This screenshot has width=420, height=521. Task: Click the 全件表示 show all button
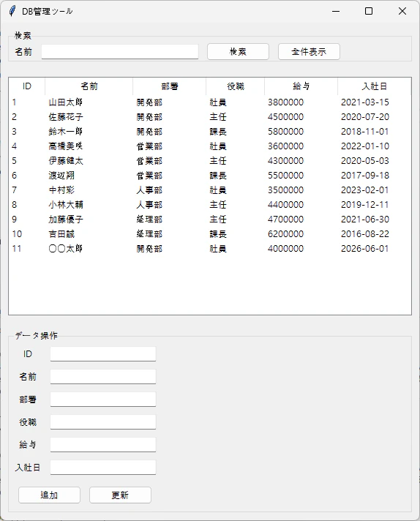pos(309,52)
